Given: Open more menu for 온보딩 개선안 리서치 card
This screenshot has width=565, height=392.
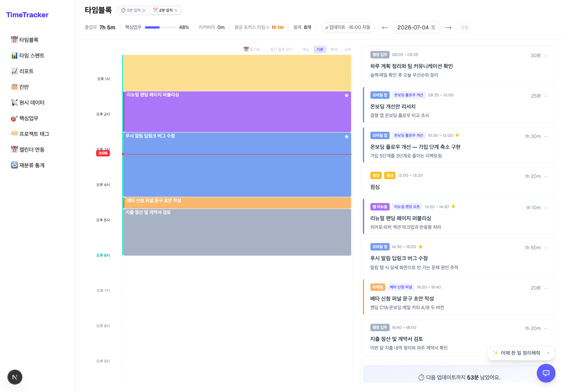Looking at the screenshot, I should pyautogui.click(x=546, y=96).
